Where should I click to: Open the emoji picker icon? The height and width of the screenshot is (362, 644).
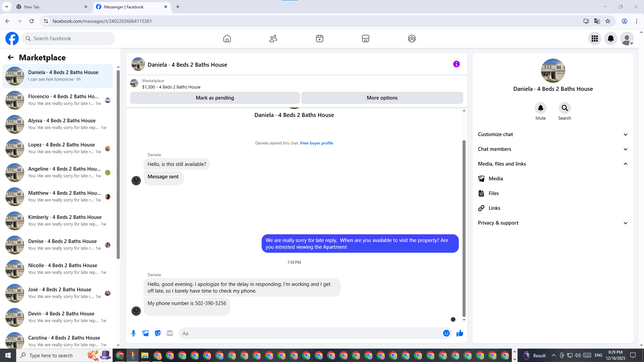click(446, 333)
